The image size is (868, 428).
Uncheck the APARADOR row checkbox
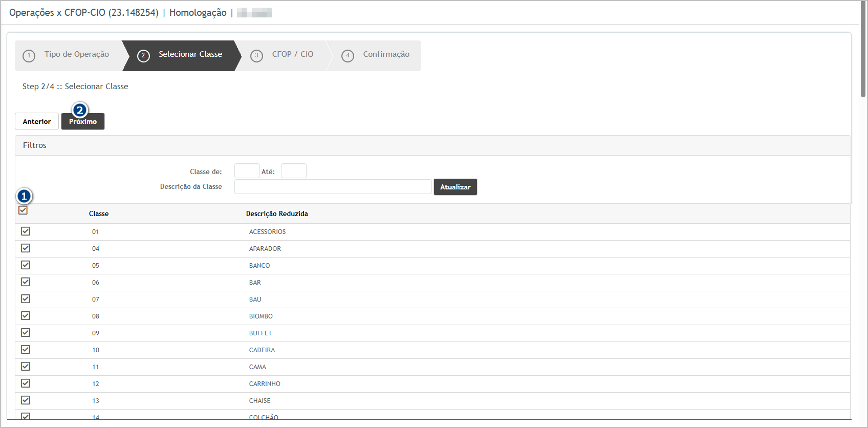coord(26,248)
